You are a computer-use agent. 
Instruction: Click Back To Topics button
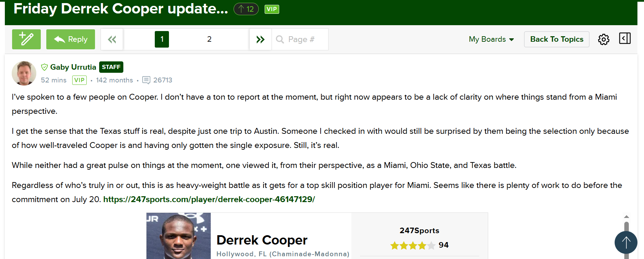click(557, 39)
